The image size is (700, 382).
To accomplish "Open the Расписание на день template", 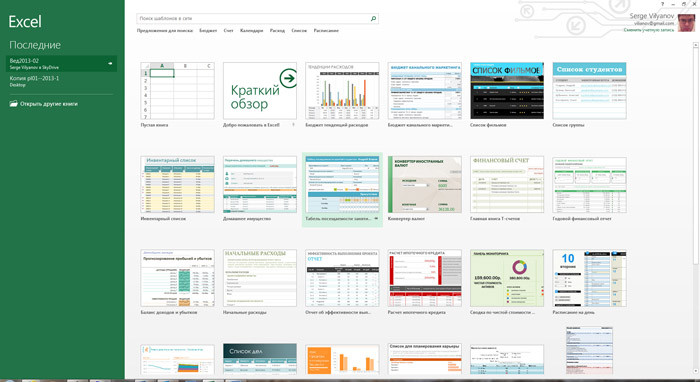I will pos(589,278).
